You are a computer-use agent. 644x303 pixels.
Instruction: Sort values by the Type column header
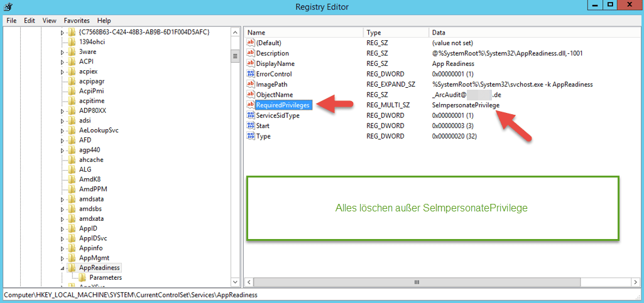pyautogui.click(x=396, y=32)
